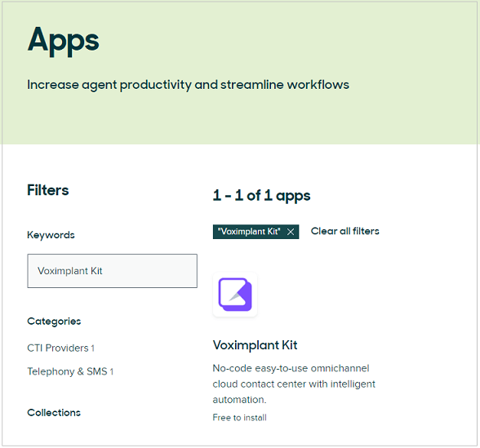Screen dimensions: 480x448
Task: Select the 'Increase agent productivity' subtitle
Action: tap(188, 85)
